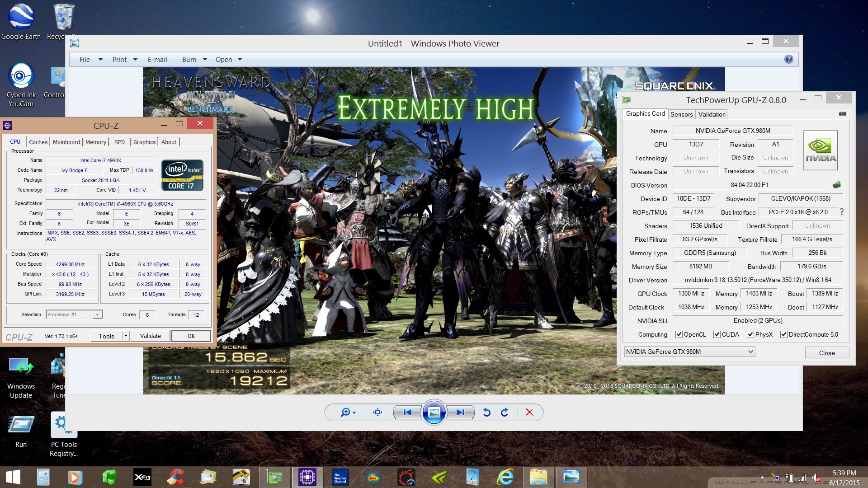Click the Core Speed value 4299.00 MHz
The image size is (868, 488).
(71, 264)
